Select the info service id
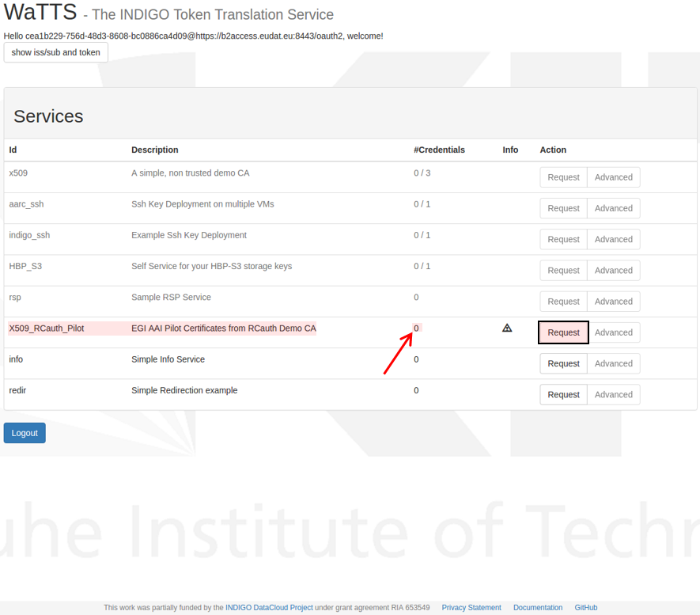This screenshot has height=615, width=700. [16, 359]
